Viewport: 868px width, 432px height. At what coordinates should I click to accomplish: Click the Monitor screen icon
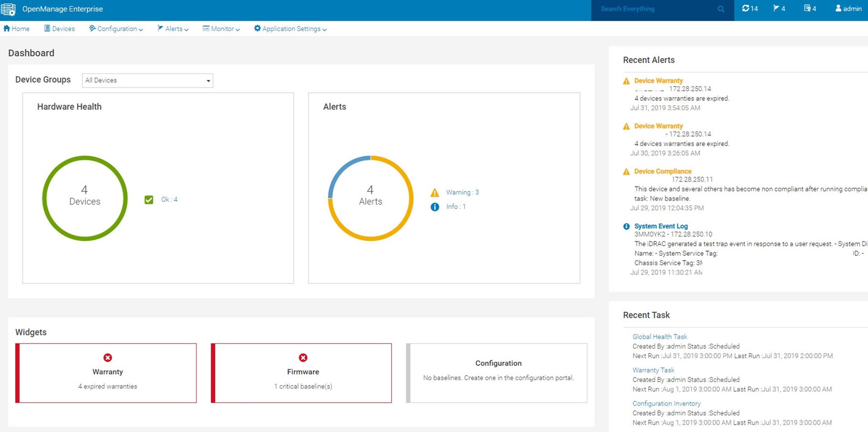click(x=206, y=28)
